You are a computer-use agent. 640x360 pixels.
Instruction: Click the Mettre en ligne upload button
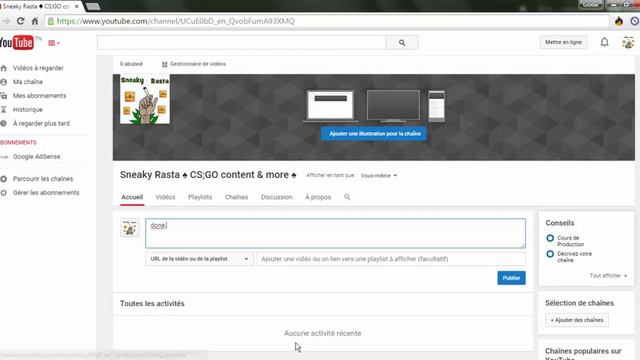pyautogui.click(x=563, y=42)
